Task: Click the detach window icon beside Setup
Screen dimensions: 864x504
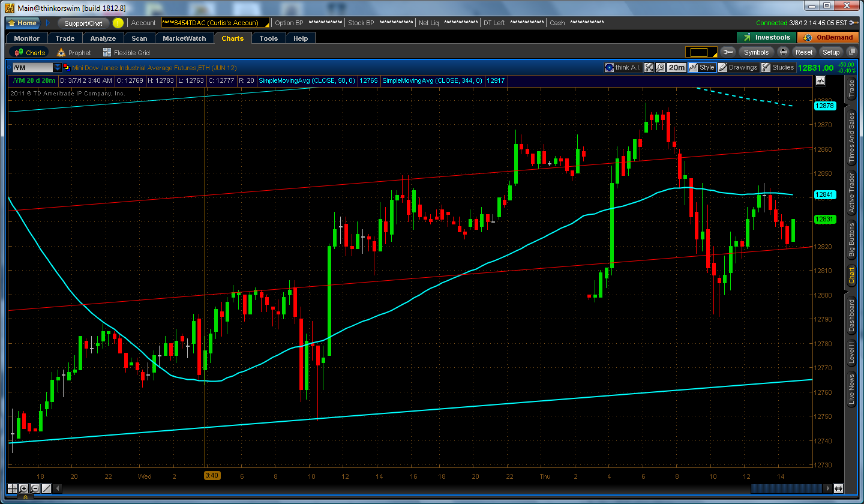Action: pos(851,52)
